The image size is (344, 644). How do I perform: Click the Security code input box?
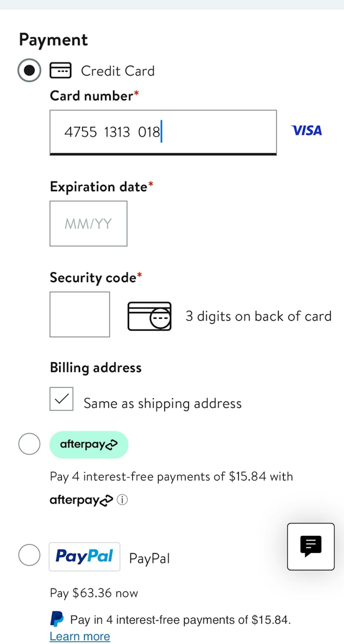[x=79, y=314]
